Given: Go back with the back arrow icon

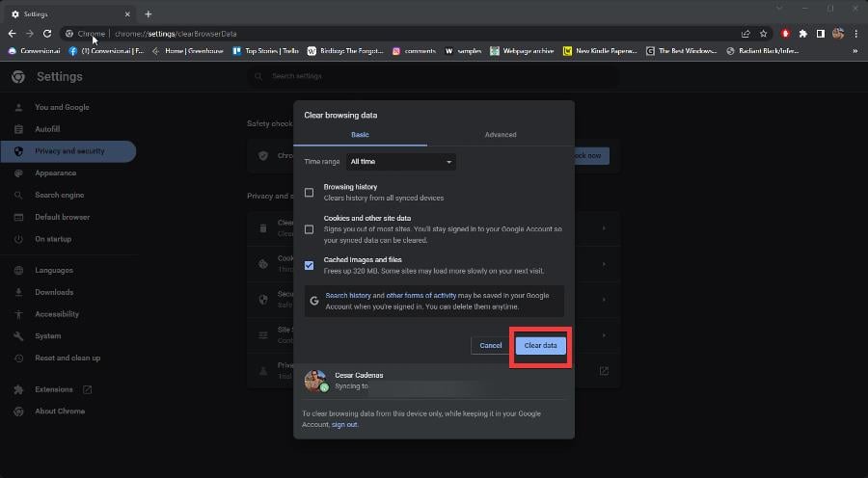Looking at the screenshot, I should tap(13, 34).
